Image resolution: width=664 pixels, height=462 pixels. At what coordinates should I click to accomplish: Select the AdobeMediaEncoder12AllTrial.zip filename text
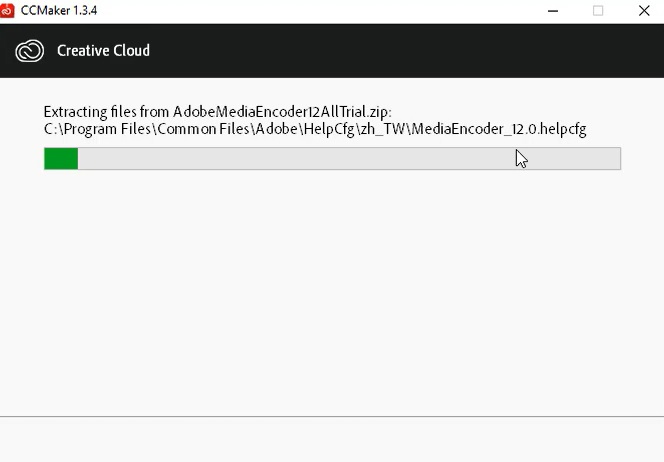pyautogui.click(x=281, y=112)
